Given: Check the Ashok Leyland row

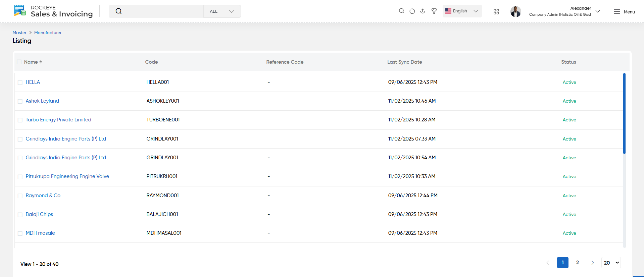Looking at the screenshot, I should (20, 101).
